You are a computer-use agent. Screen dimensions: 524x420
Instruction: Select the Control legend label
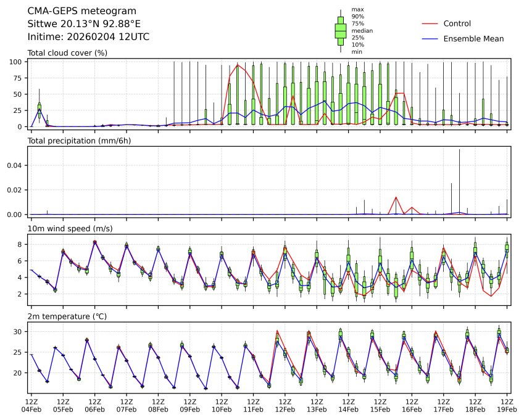click(x=457, y=24)
